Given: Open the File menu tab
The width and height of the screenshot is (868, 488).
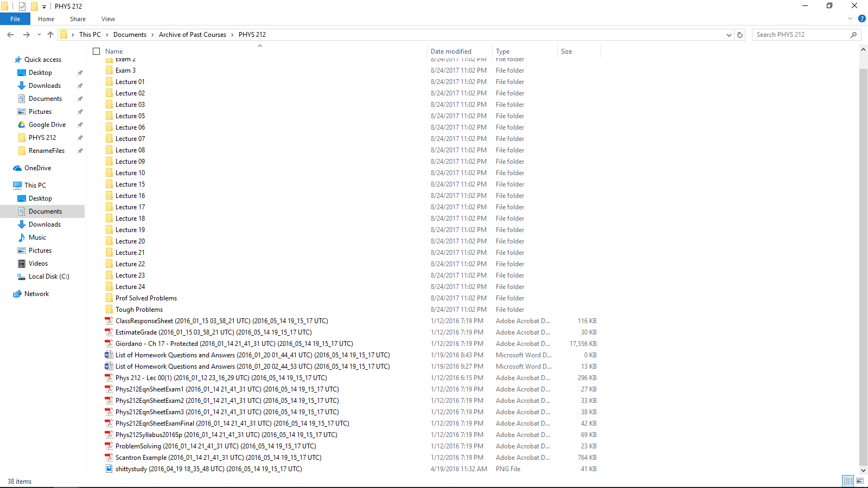Looking at the screenshot, I should [x=15, y=19].
